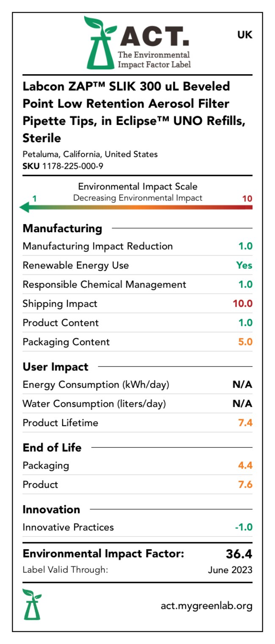The height and width of the screenshot is (644, 275).
Task: Click the June 2023 validity date
Action: [x=230, y=570]
